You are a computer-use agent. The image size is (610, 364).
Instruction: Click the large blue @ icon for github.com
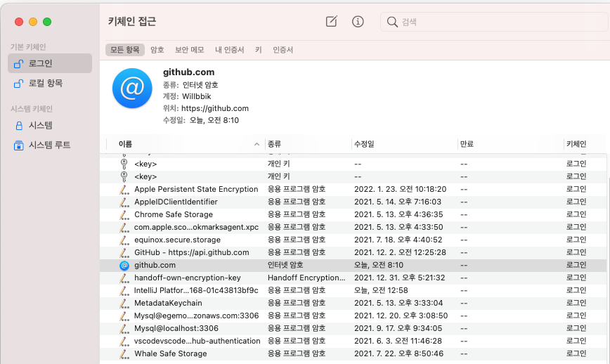[132, 89]
